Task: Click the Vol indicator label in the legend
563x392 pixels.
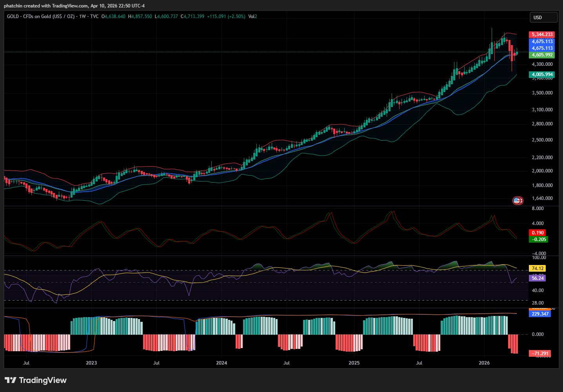Action: pyautogui.click(x=252, y=16)
